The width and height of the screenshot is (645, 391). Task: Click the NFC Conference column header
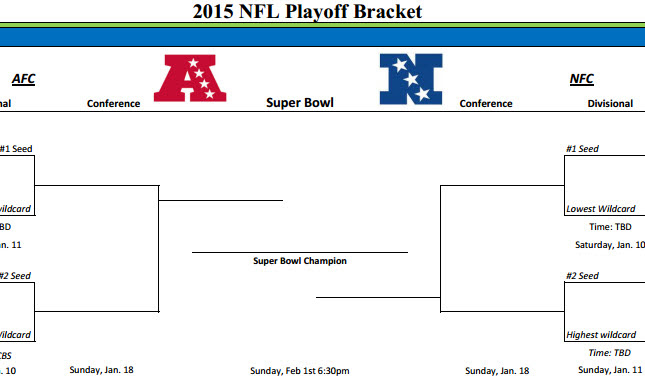click(486, 104)
